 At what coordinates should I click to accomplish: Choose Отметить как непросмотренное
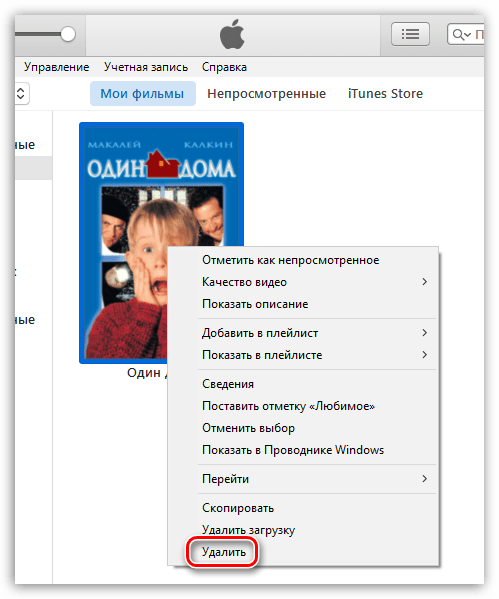303,260
